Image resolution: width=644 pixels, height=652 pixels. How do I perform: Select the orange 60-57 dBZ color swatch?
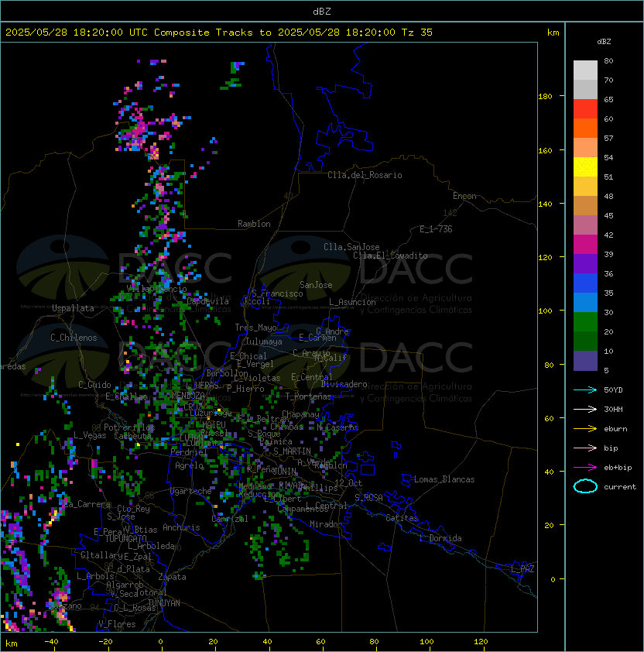coord(585,128)
